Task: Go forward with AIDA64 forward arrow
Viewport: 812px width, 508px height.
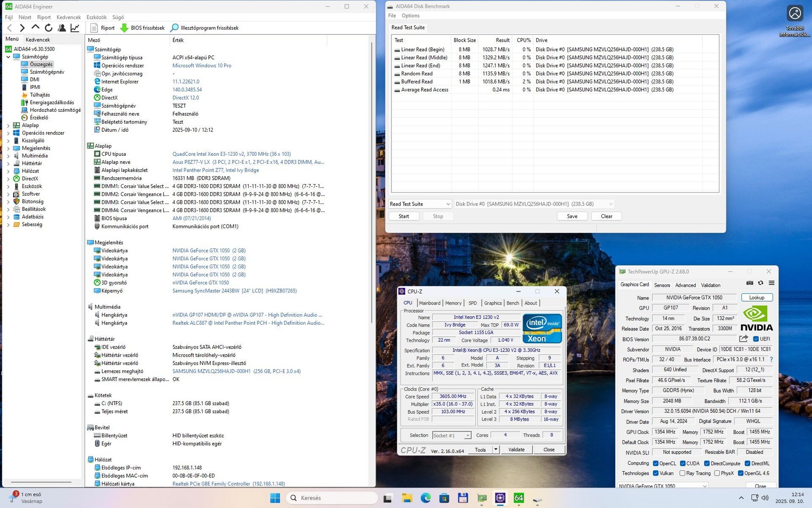Action: click(x=22, y=28)
